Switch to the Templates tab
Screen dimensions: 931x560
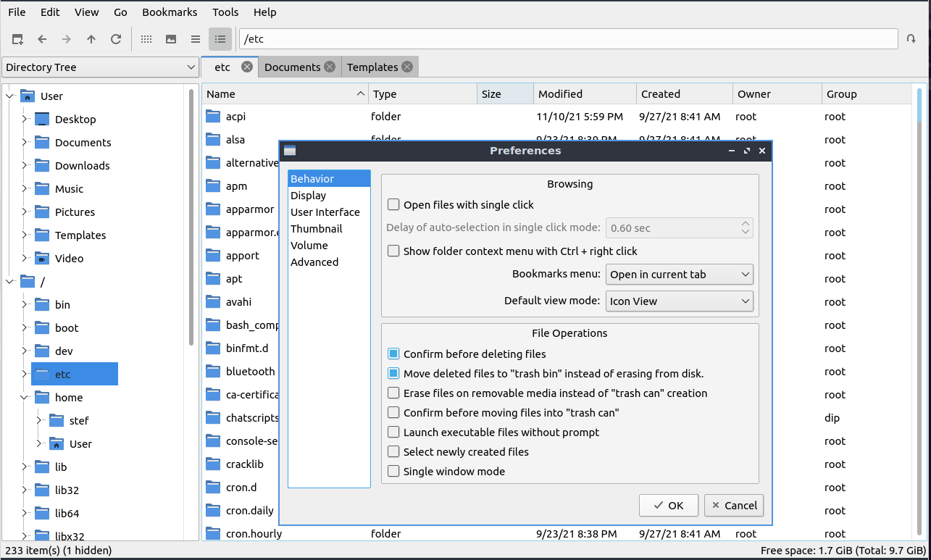[372, 67]
